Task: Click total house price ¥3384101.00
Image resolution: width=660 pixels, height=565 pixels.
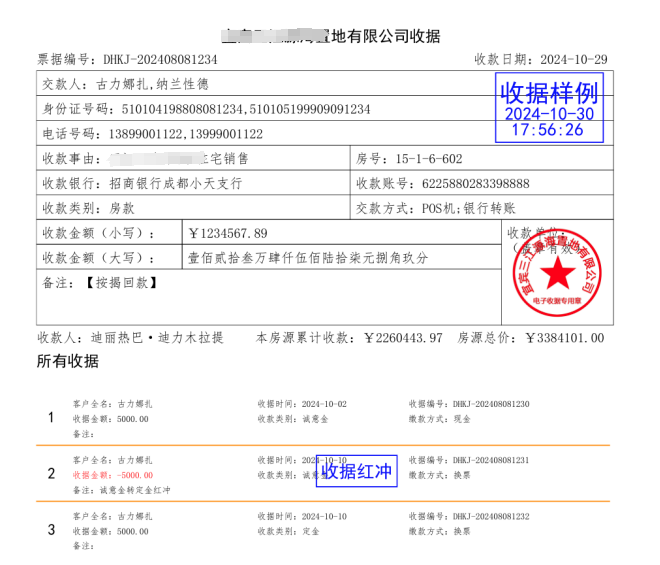Action: pyautogui.click(x=565, y=338)
